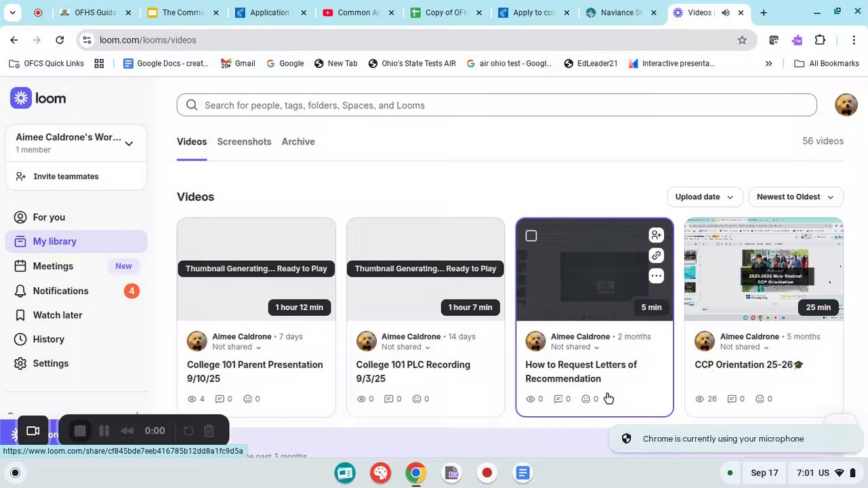868x488 pixels.
Task: Open a new Chrome tab
Action: (x=764, y=12)
